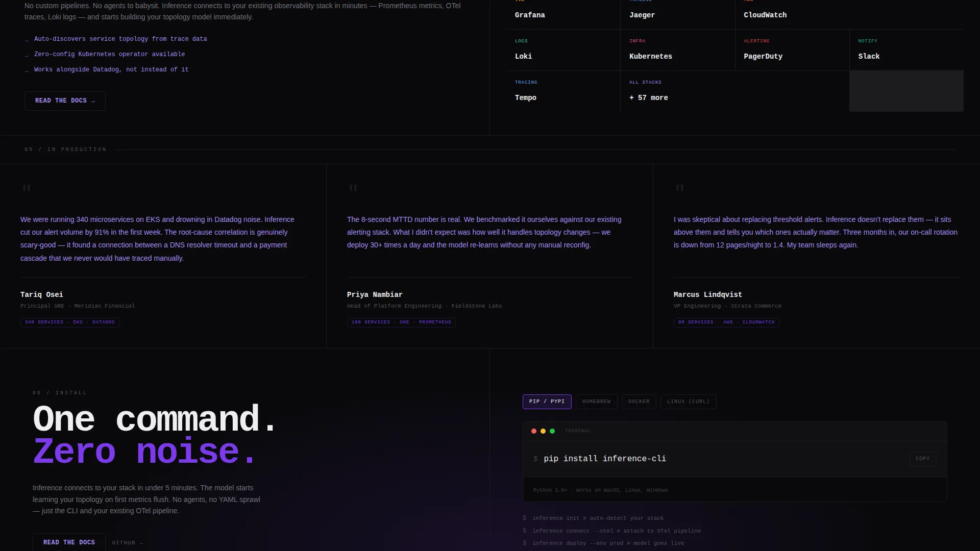Click the name Tariq Osei

(42, 294)
